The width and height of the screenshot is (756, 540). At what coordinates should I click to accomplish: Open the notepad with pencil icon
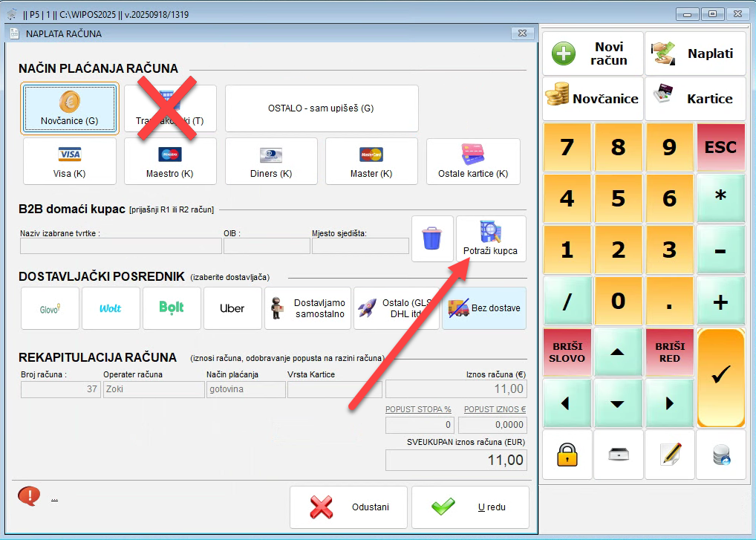tap(669, 455)
